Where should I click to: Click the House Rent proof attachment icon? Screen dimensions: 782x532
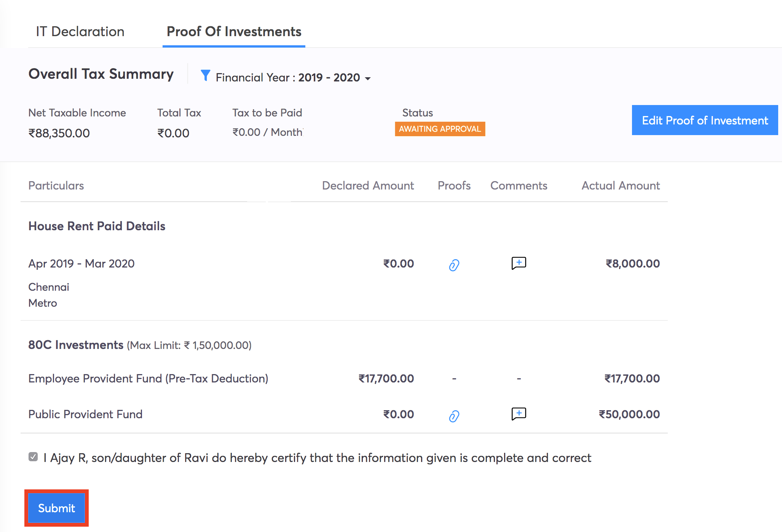(x=454, y=265)
